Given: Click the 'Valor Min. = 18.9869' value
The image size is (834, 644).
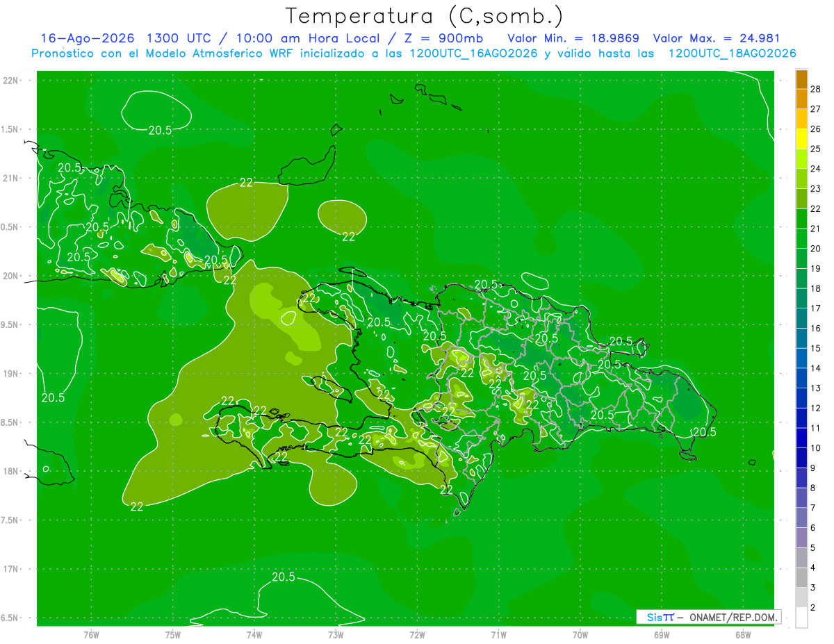Looking at the screenshot, I should (x=574, y=38).
